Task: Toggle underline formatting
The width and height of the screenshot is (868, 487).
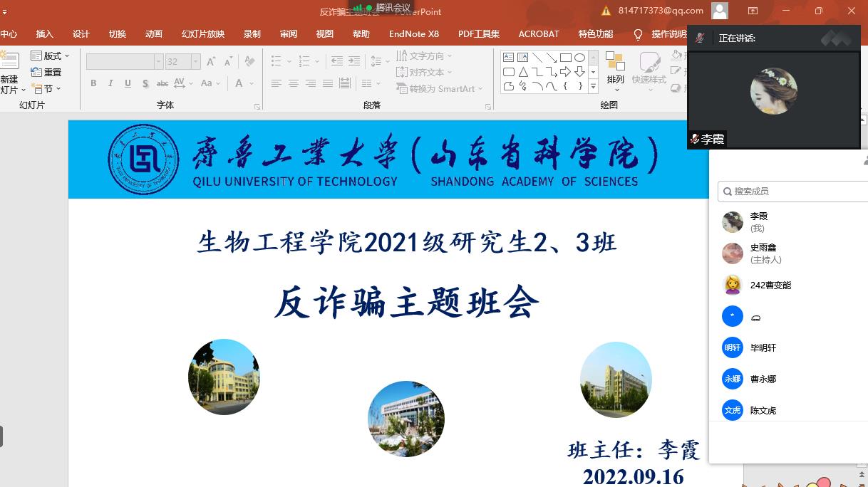Action: [128, 83]
